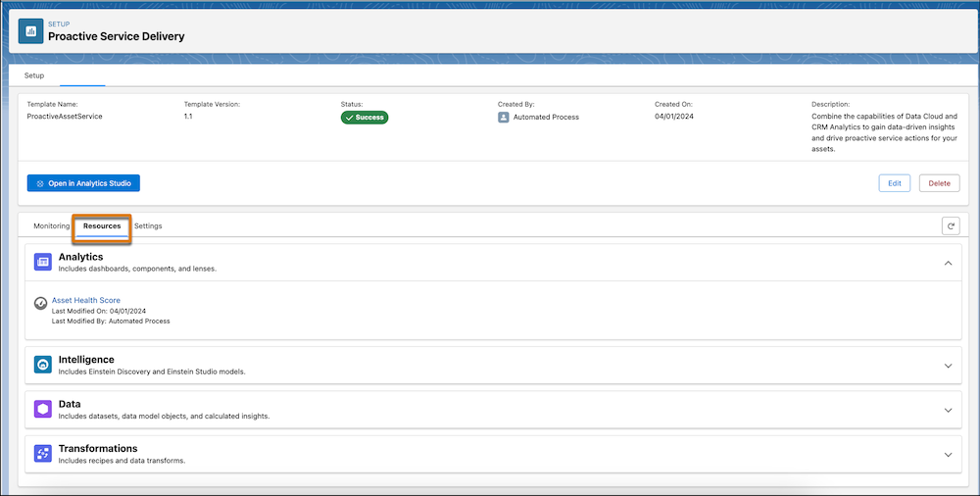Click the Transformations section icon
Image resolution: width=980 pixels, height=496 pixels.
coord(42,454)
